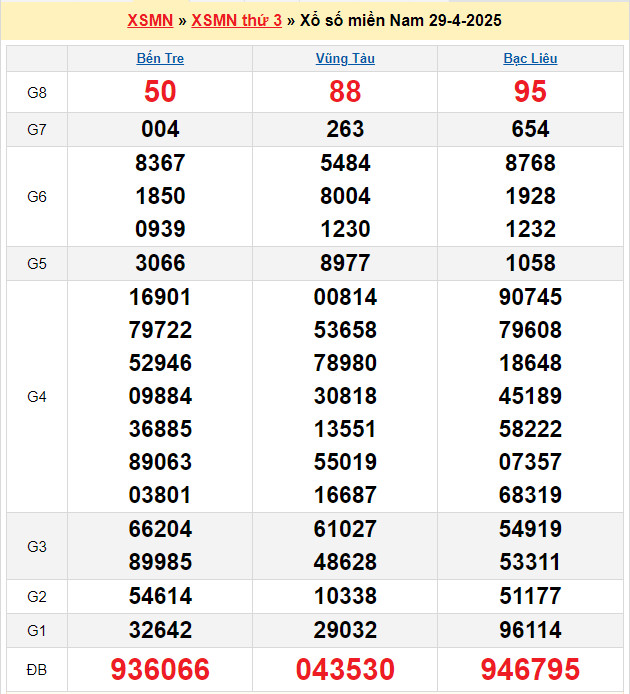
Task: Click the G1 number 29032
Action: coord(345,630)
